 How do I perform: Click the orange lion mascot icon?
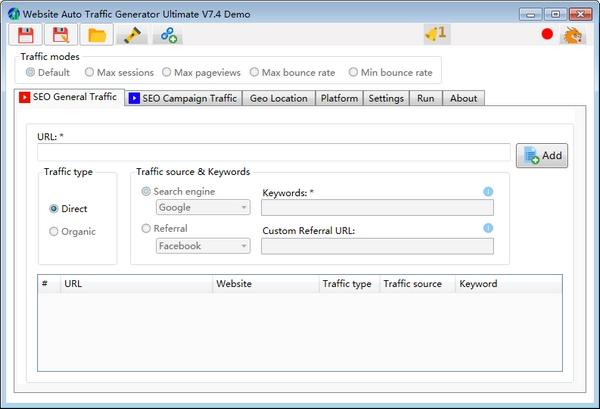[x=572, y=35]
